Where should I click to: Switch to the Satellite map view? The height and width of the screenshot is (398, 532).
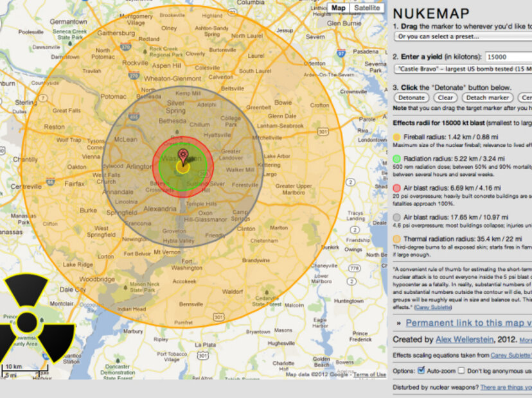[x=369, y=8]
